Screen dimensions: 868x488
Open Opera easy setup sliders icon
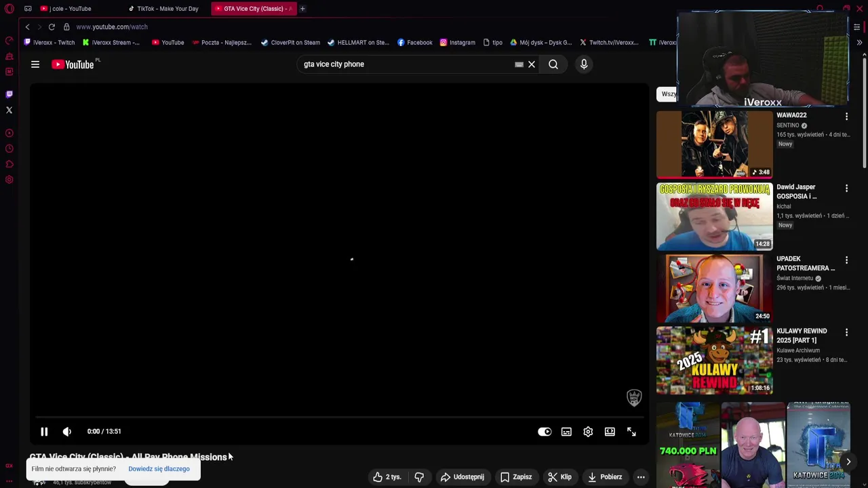click(856, 27)
